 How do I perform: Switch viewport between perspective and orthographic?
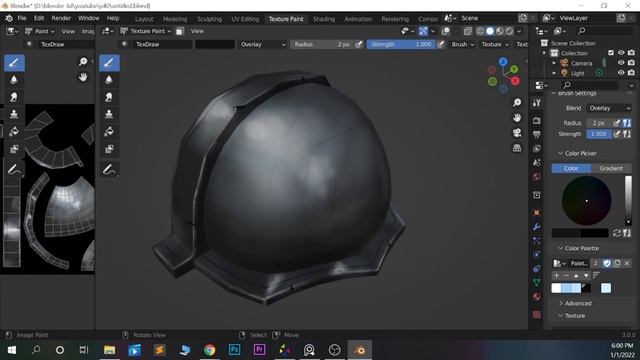(517, 148)
